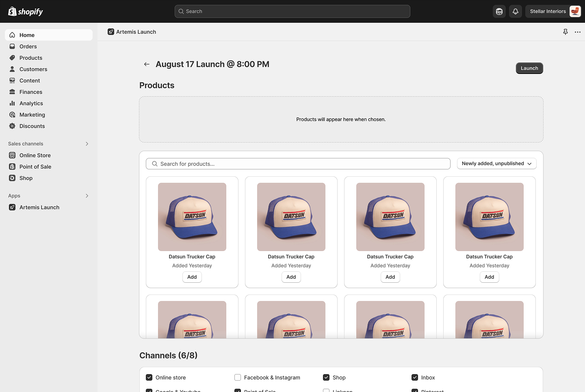This screenshot has height=392, width=585.
Task: Switch to the Home menu item
Action: (27, 35)
